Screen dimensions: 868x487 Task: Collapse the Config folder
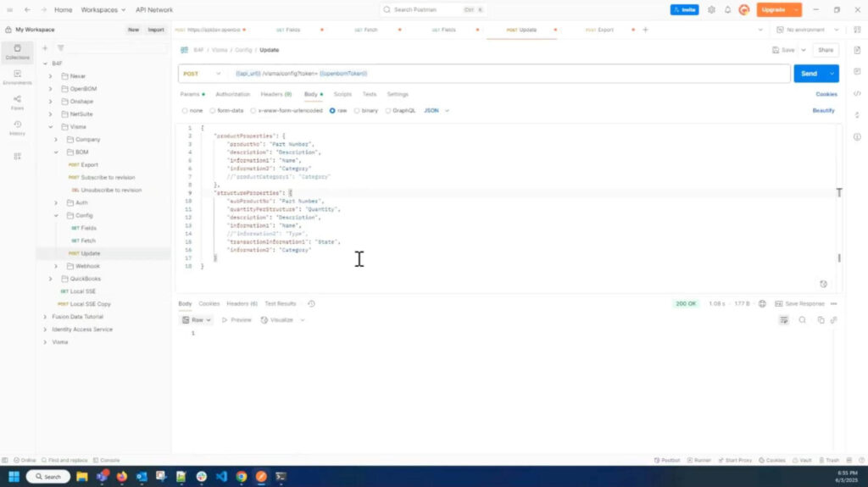(56, 216)
